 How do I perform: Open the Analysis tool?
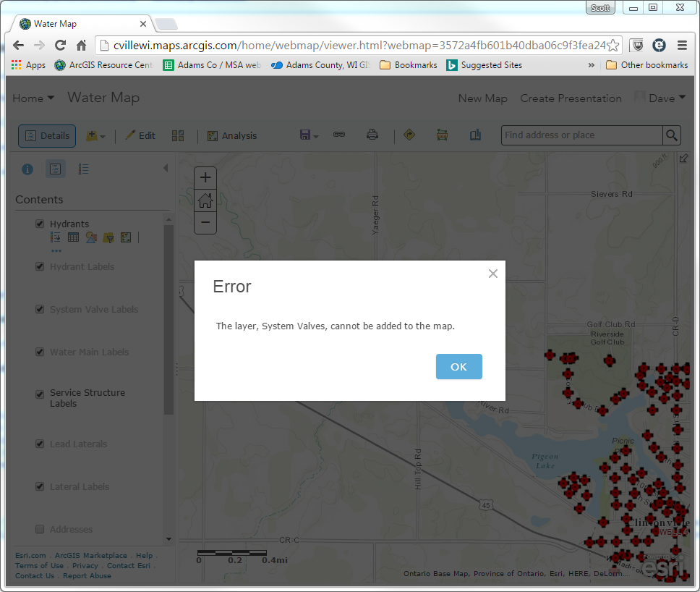232,136
